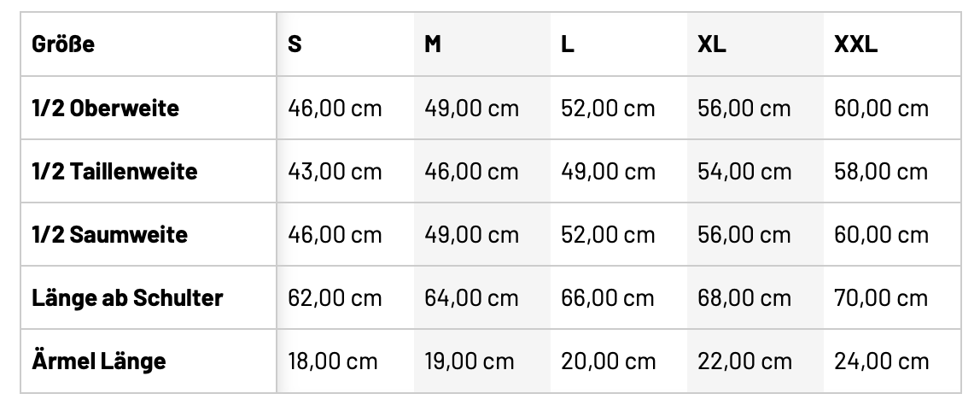Click Oberweite value for size M

(x=471, y=109)
